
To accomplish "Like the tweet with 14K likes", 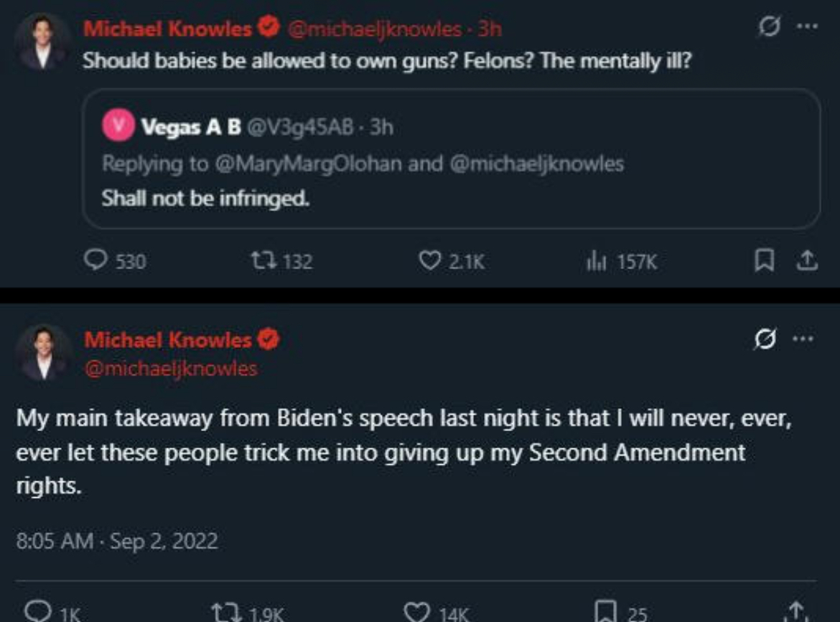I will [x=416, y=612].
